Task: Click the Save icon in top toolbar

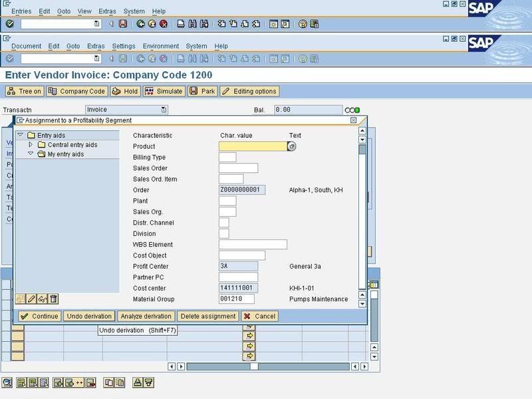Action: point(122,24)
